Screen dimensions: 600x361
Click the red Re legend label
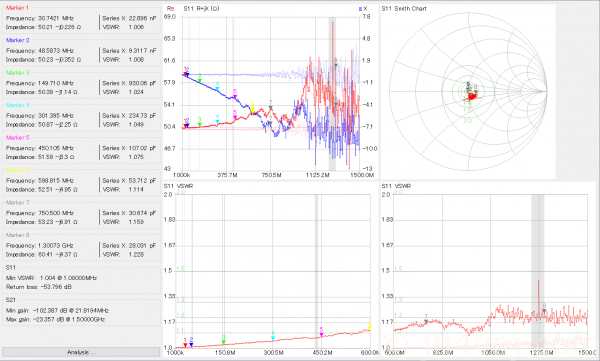click(x=170, y=8)
